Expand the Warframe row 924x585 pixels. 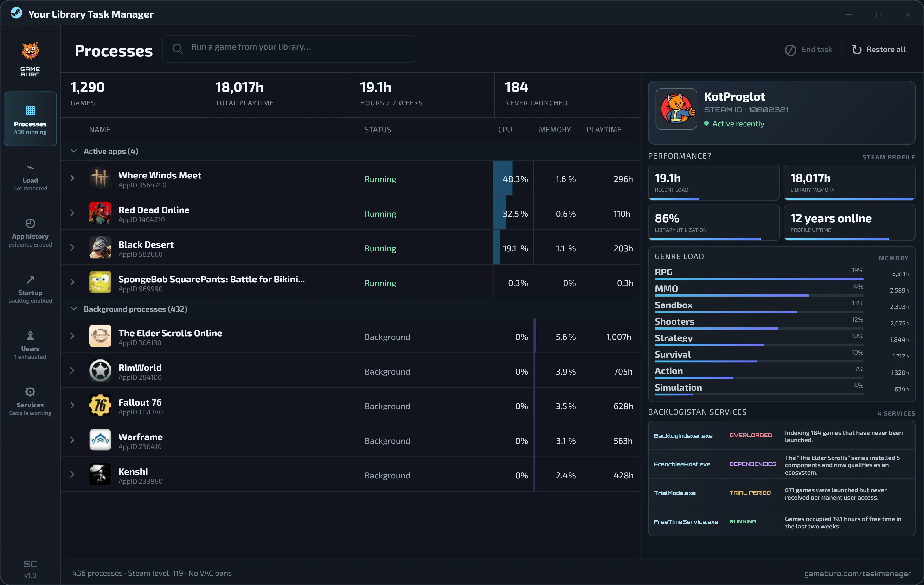[72, 440]
